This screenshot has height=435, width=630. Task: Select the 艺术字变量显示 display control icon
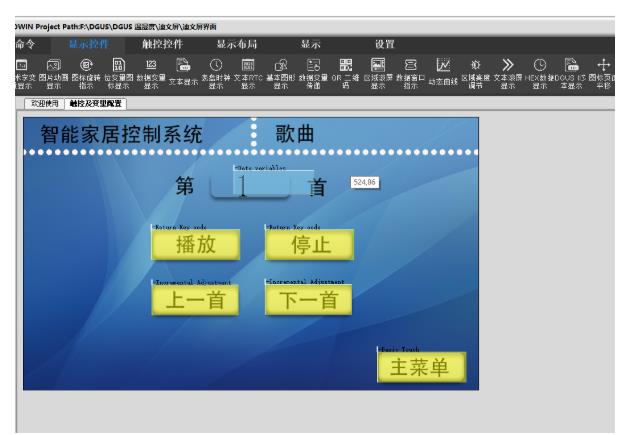(x=23, y=74)
